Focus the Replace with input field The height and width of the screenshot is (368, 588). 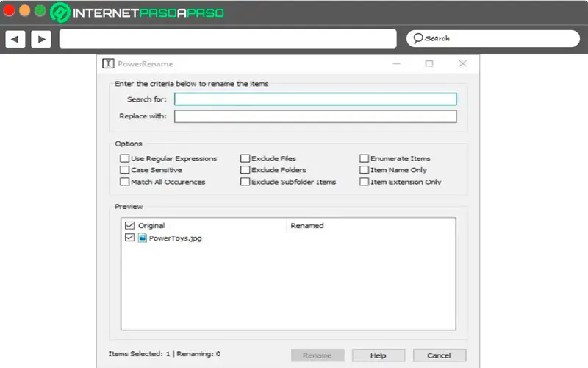tap(315, 116)
